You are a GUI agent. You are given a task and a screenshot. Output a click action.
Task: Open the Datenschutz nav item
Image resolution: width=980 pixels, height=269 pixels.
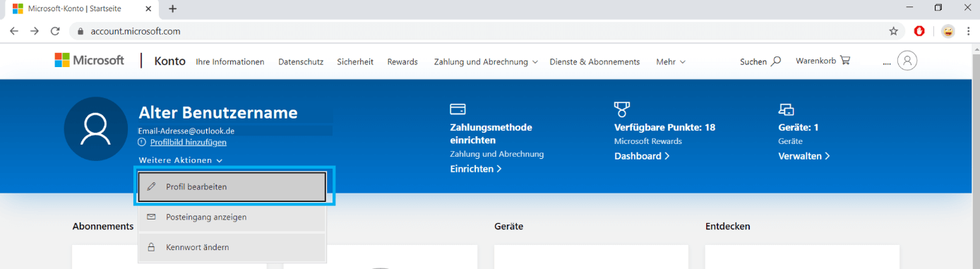point(301,61)
